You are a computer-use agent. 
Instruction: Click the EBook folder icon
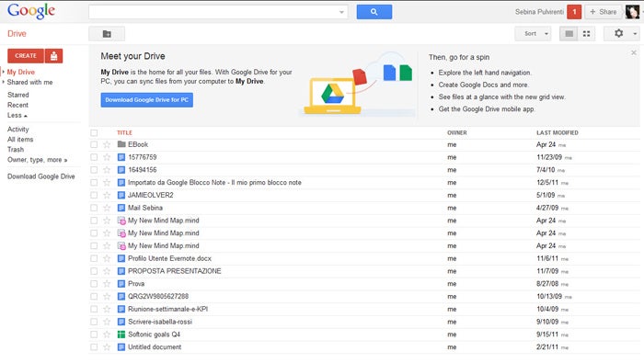[121, 144]
